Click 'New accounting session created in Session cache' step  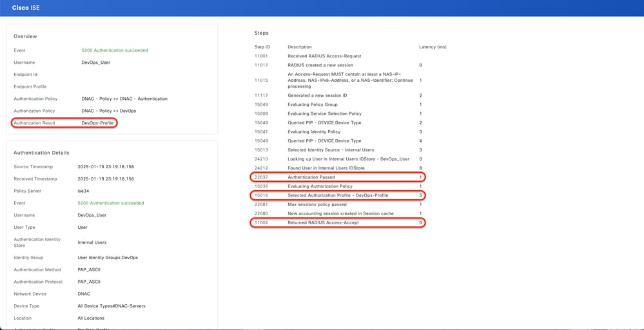click(x=339, y=213)
